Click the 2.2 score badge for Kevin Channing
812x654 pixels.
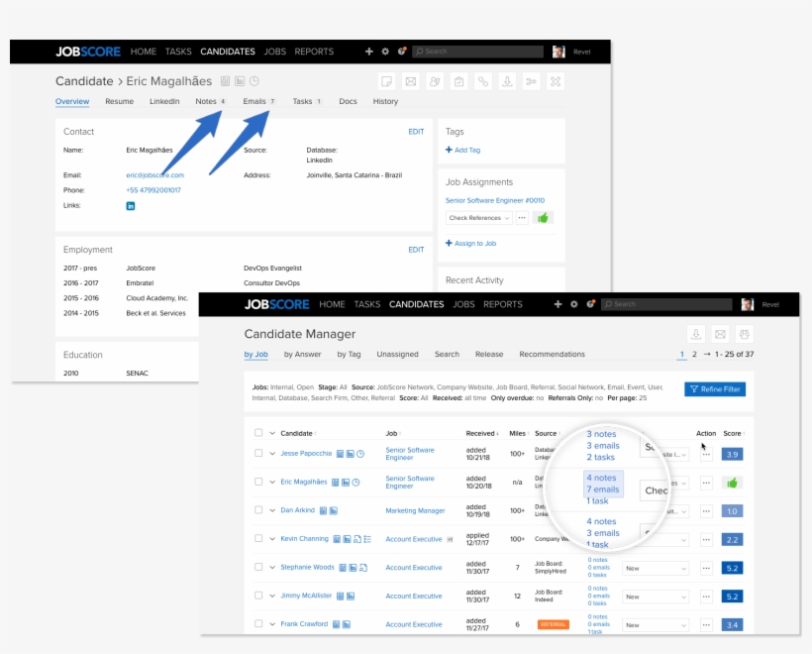732,540
